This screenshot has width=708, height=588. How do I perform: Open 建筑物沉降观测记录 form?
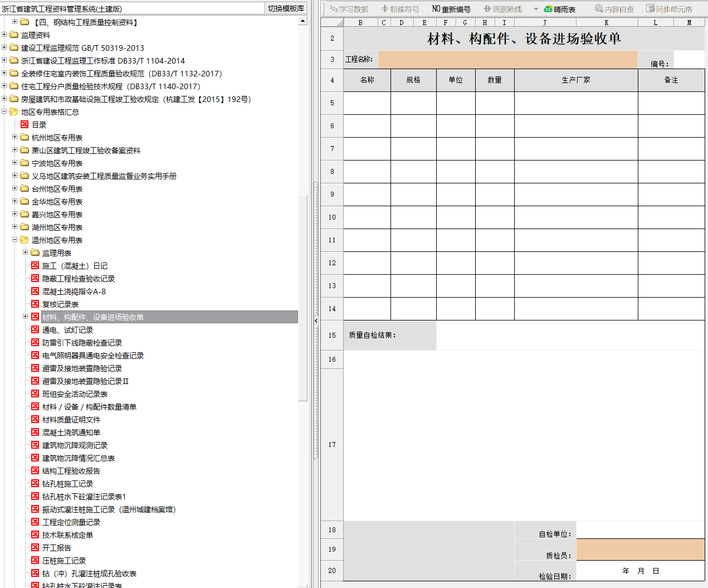point(75,445)
